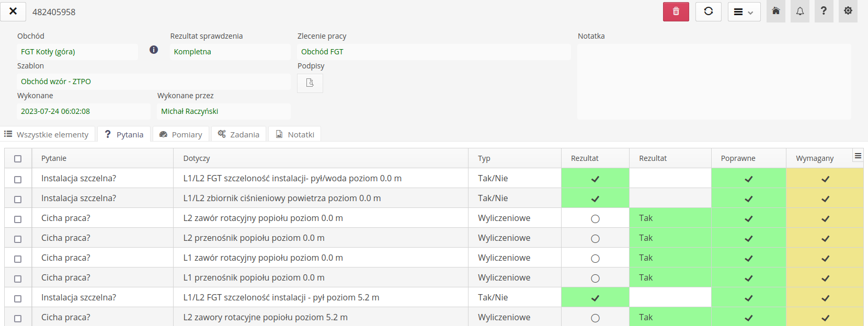This screenshot has height=326, width=868.
Task: Check the first 'Instalacja szczelna?' row checkbox
Action: coord(18,179)
